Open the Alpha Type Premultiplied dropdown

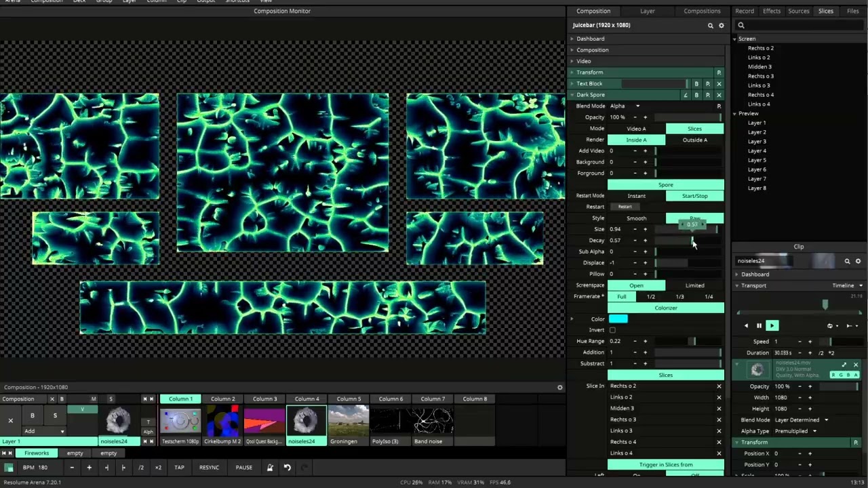coord(796,431)
